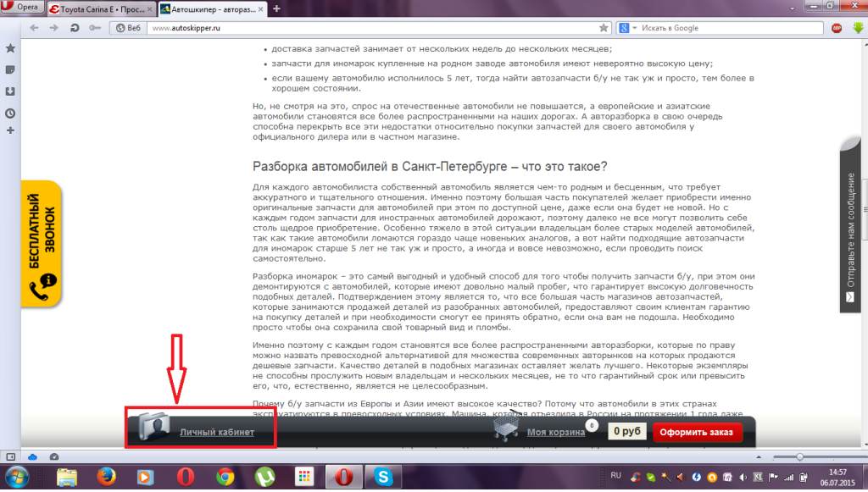Expand the Google search engine dropdown
This screenshot has height=492, width=868.
pyautogui.click(x=626, y=28)
